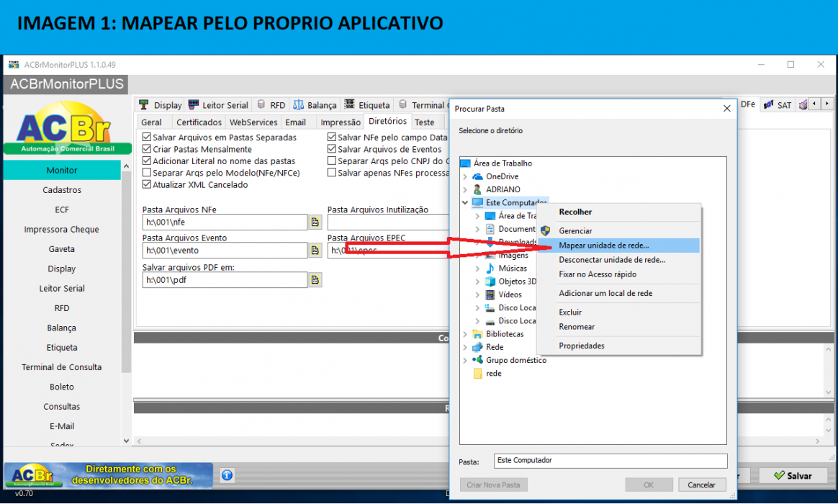Expand the ADRIANO tree node

click(465, 189)
